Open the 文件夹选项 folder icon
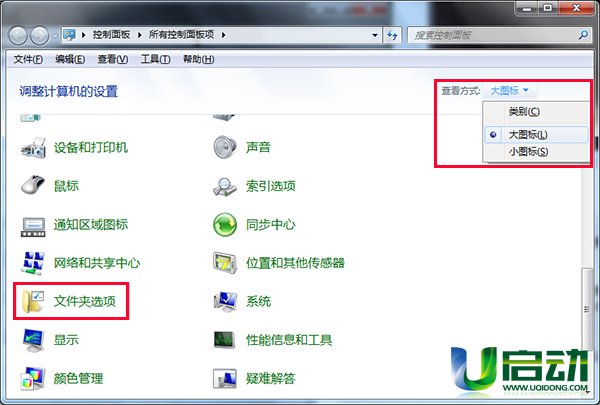This screenshot has height=405, width=600. click(x=33, y=301)
